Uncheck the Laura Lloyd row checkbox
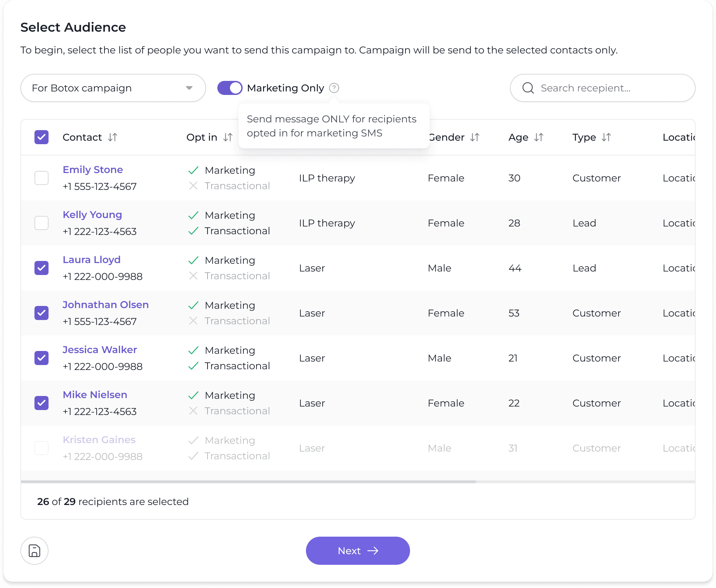This screenshot has height=588, width=716. point(41,268)
